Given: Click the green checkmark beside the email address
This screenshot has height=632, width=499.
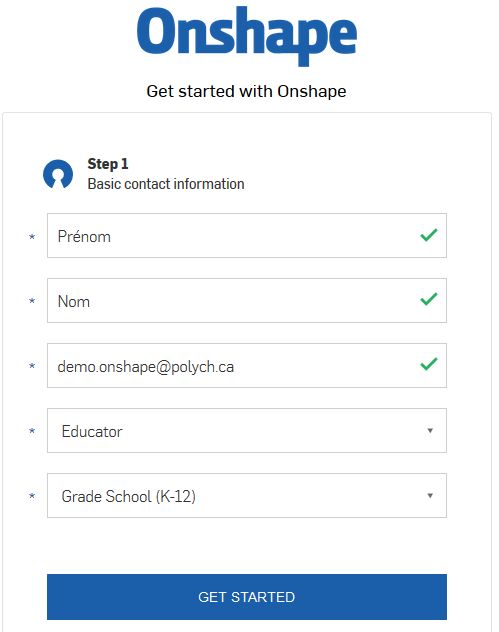Looking at the screenshot, I should coord(428,364).
